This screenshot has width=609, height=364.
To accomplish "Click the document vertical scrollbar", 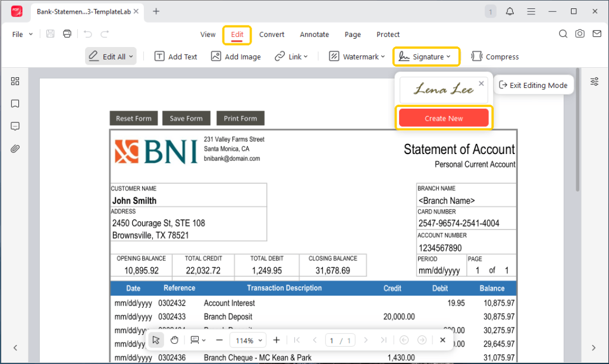I will [577, 130].
